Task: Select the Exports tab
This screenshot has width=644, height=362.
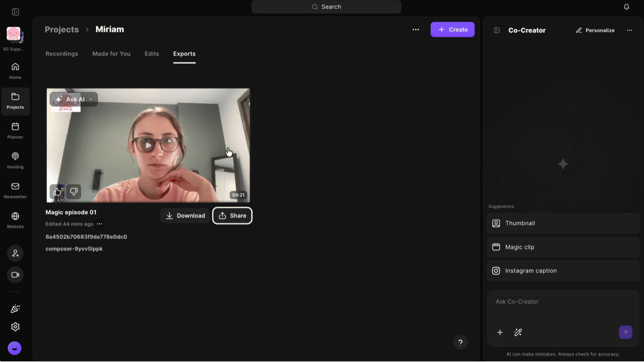Action: [x=184, y=54]
